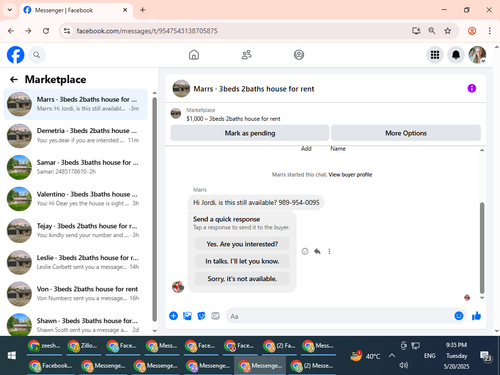The image size is (500, 375).
Task: Open the Shawn conversation
Action: pyautogui.click(x=75, y=324)
